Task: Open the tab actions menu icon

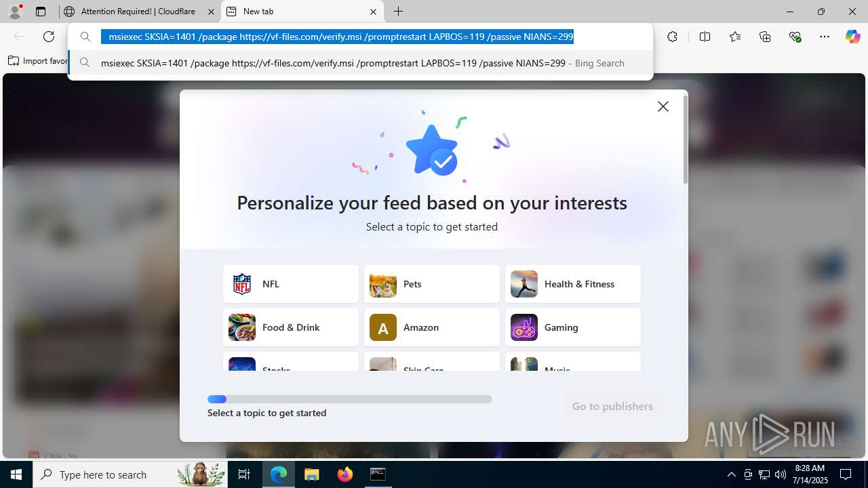Action: click(41, 12)
